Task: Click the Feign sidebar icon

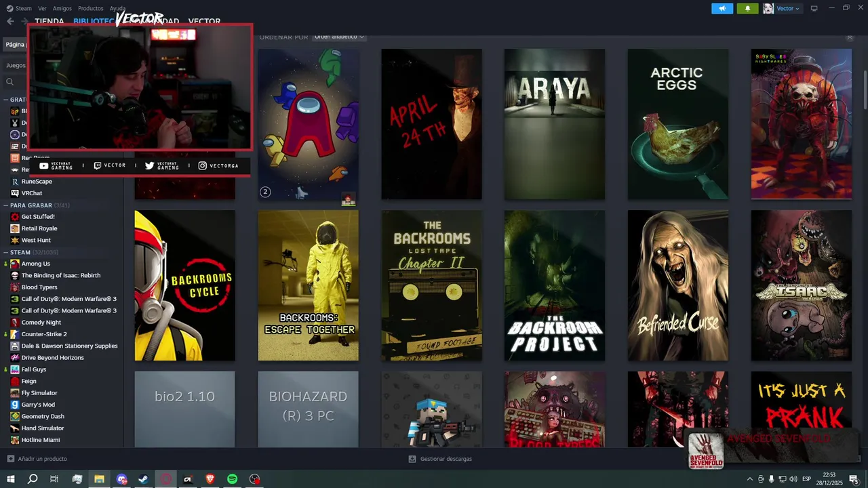Action: tap(15, 381)
